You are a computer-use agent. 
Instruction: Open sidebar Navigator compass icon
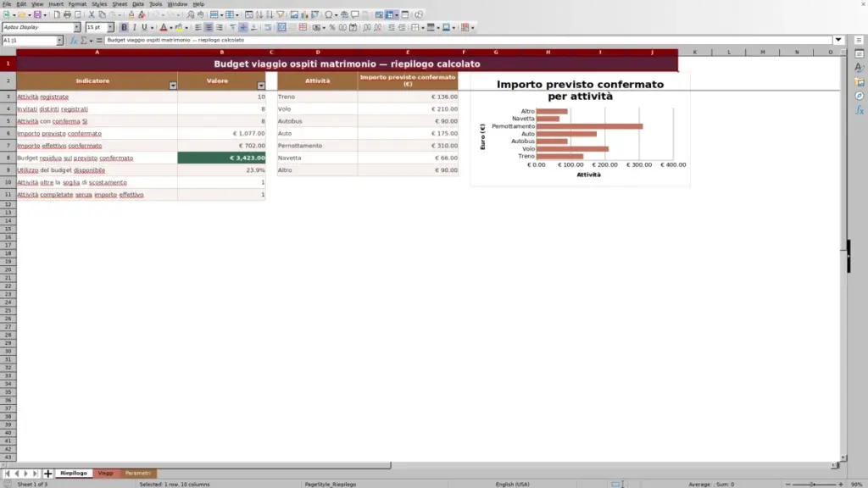tap(860, 97)
